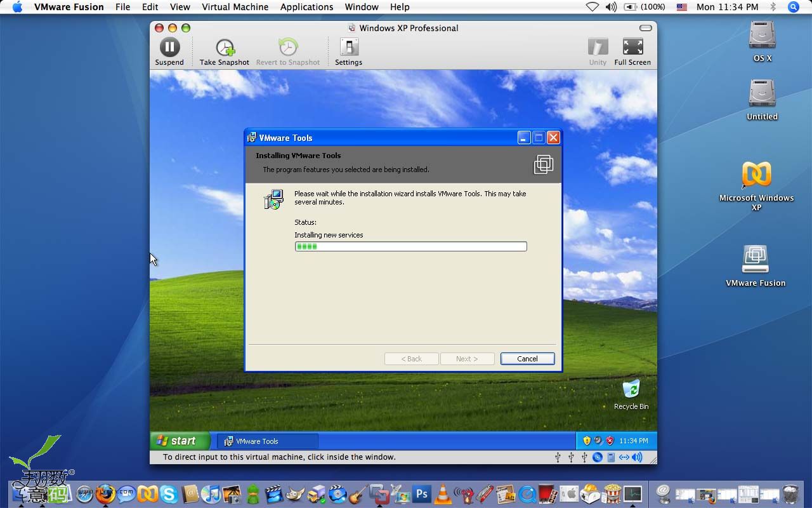Click the Wi-Fi status menu icon
This screenshot has height=508, width=812.
[592, 7]
